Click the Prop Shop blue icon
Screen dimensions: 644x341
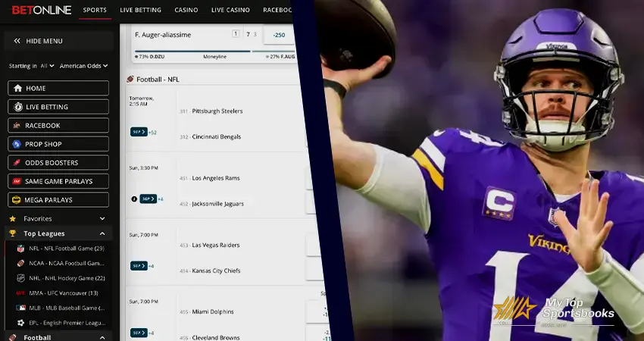(x=17, y=144)
